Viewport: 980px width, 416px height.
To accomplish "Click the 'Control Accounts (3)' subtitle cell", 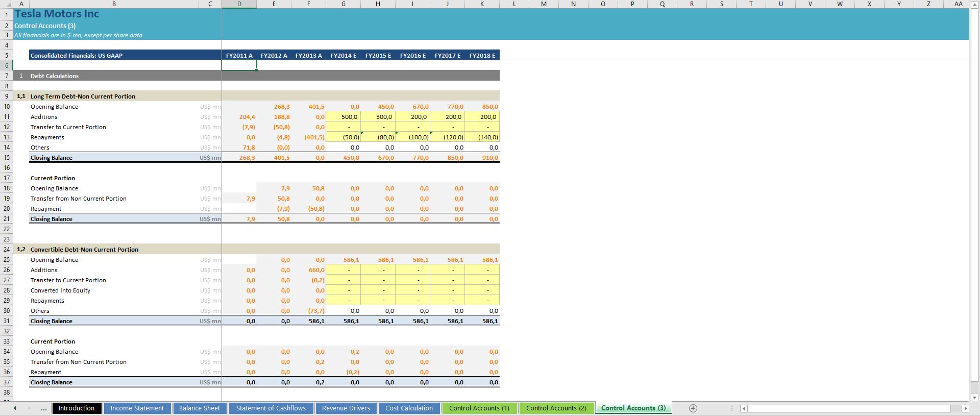I will (x=45, y=26).
